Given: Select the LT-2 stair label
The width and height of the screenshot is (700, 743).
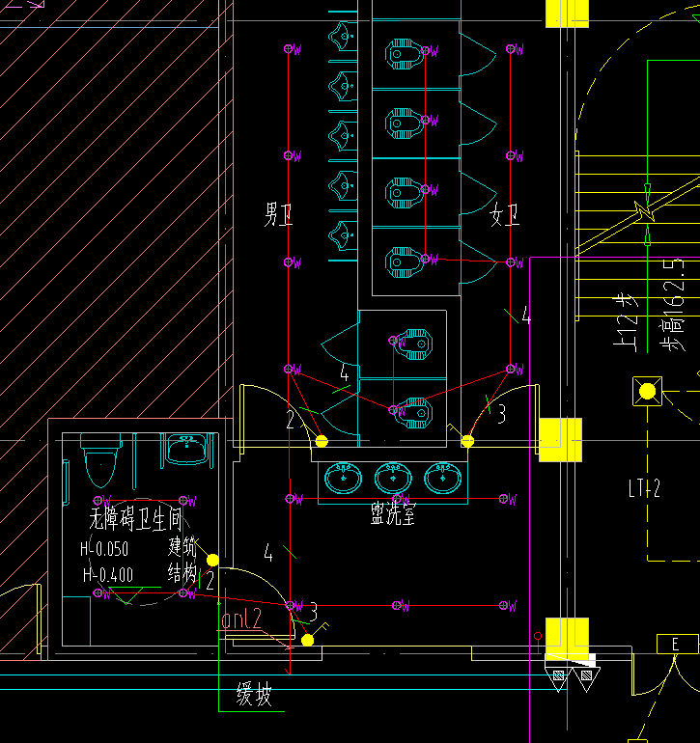Looking at the screenshot, I should (644, 488).
